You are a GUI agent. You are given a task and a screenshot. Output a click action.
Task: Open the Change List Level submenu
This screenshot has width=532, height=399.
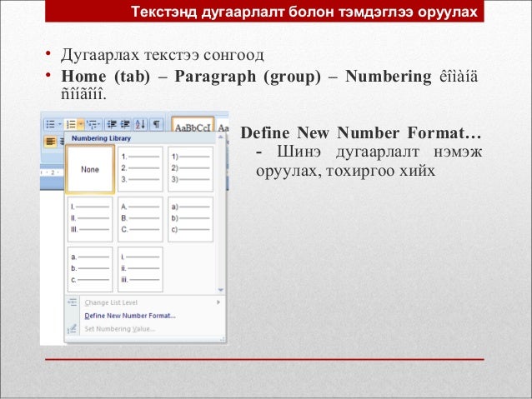point(145,302)
